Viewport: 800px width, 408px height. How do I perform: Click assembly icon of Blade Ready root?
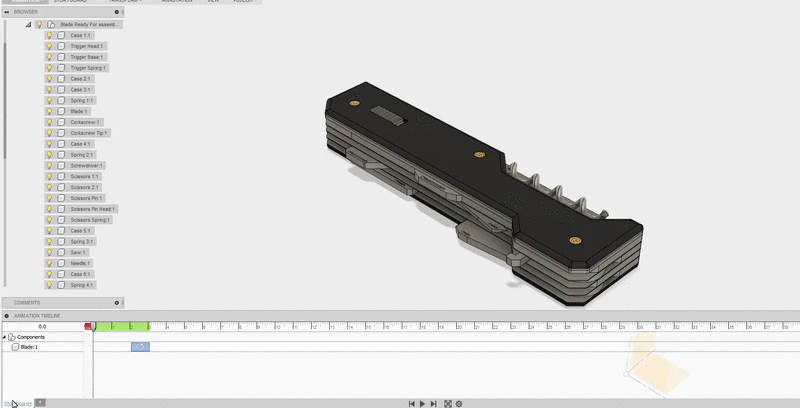tap(51, 24)
